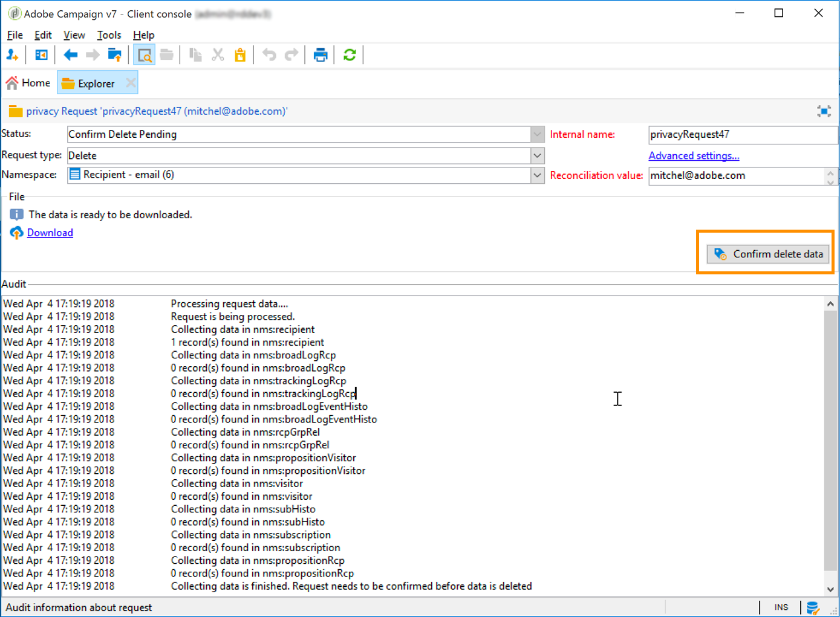Click the Confirm delete data button

tap(767, 254)
